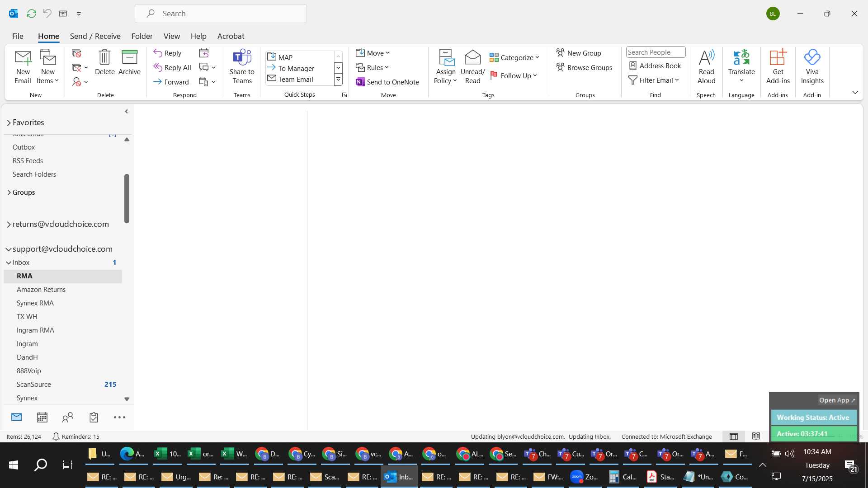Click the Reply button
Image resolution: width=868 pixels, height=488 pixels.
tap(167, 53)
